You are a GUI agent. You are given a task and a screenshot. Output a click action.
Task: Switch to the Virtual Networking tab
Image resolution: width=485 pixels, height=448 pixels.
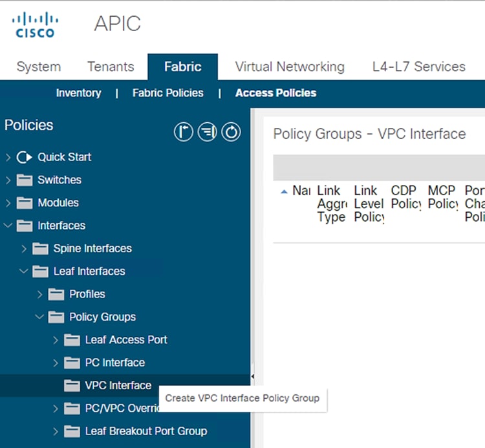coord(290,67)
